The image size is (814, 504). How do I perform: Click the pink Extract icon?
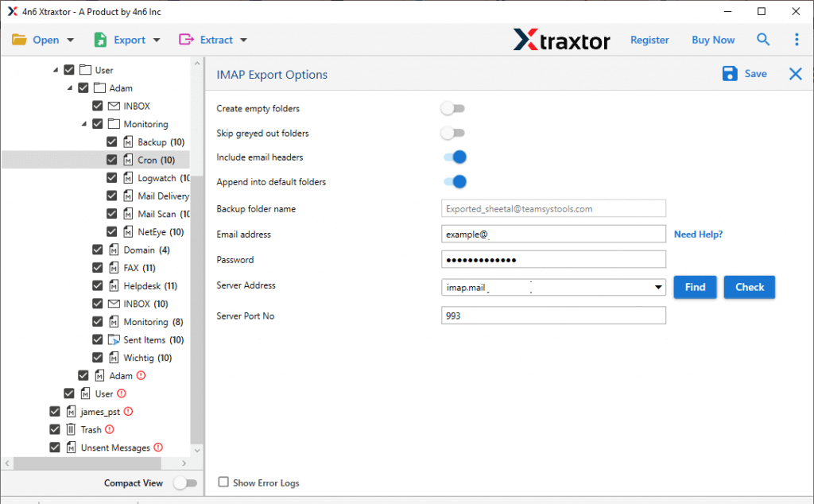click(x=186, y=40)
